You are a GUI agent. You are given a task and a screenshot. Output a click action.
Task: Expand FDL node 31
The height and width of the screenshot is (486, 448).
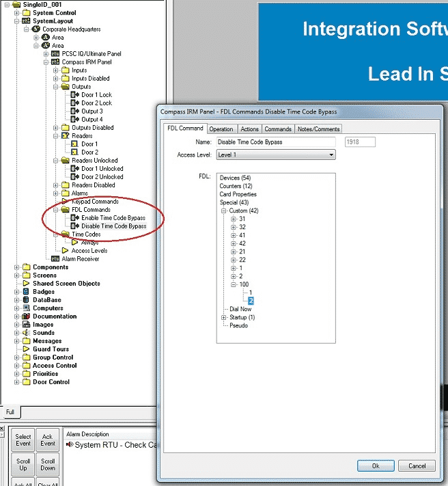pos(234,219)
